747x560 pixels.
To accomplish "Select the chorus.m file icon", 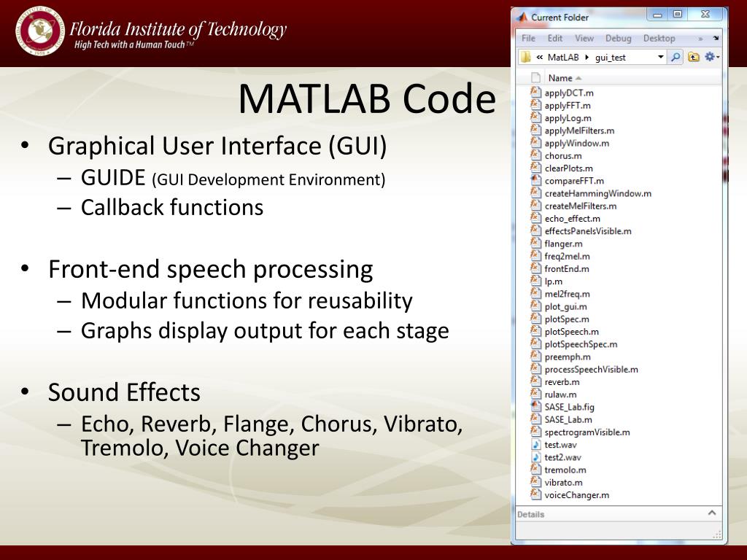I will [x=536, y=155].
